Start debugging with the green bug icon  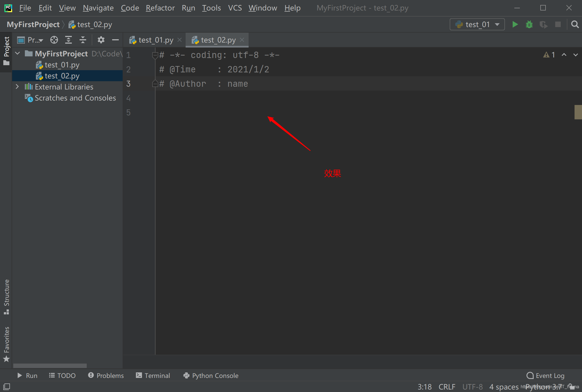[529, 25]
